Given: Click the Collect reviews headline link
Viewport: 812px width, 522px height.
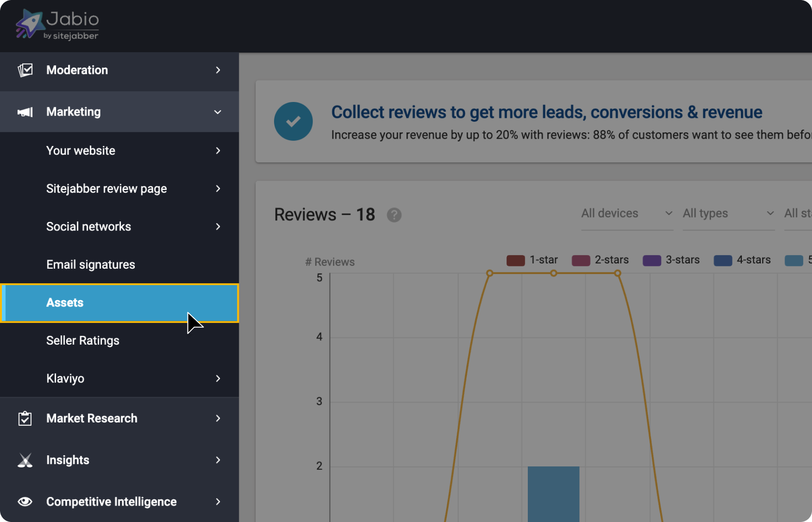Looking at the screenshot, I should (546, 112).
